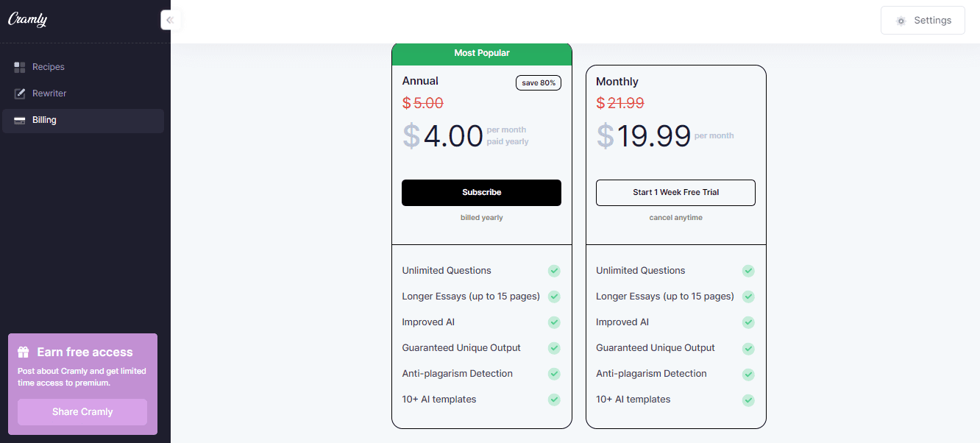This screenshot has width=980, height=443.
Task: Click the gift icon in Earn free access banner
Action: (x=23, y=352)
